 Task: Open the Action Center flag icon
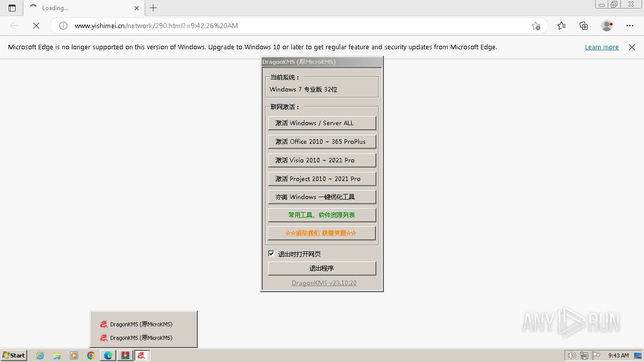[596, 355]
